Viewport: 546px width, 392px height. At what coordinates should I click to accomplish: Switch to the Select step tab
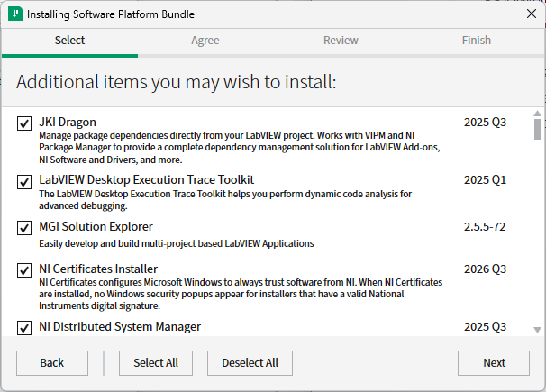click(69, 41)
